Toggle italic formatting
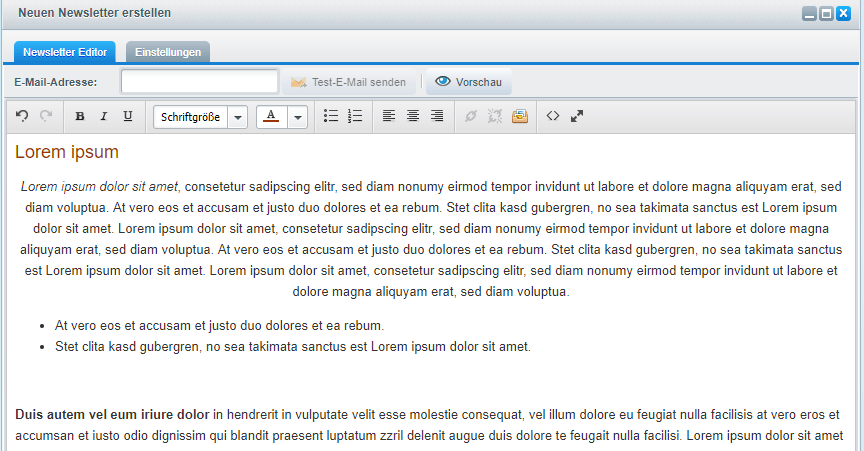Screen dimensions: 864x451 pos(104,116)
